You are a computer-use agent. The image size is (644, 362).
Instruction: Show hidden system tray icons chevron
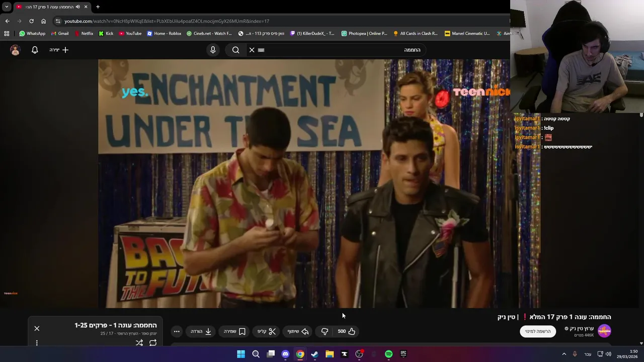pos(564,354)
